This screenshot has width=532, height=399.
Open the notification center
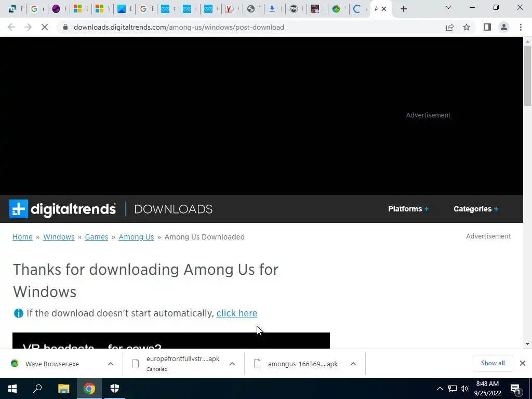click(516, 389)
